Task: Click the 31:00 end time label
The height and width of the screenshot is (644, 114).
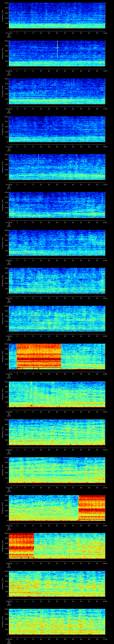Action: (105, 639)
